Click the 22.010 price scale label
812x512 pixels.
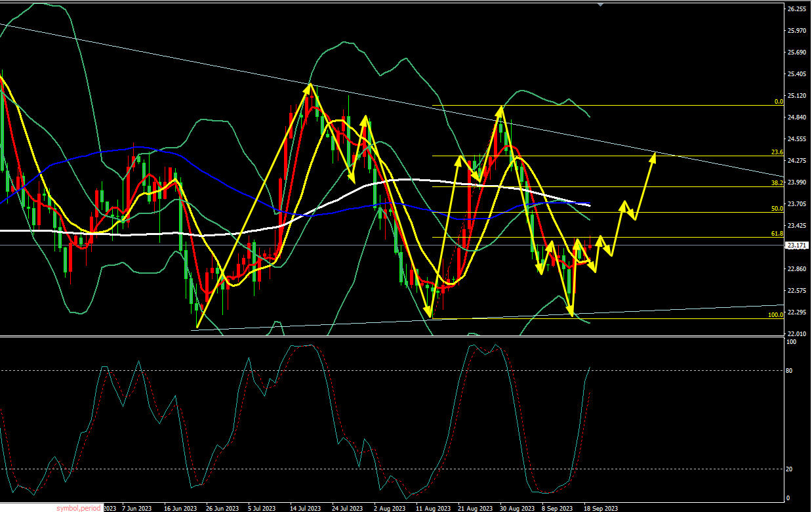click(796, 333)
